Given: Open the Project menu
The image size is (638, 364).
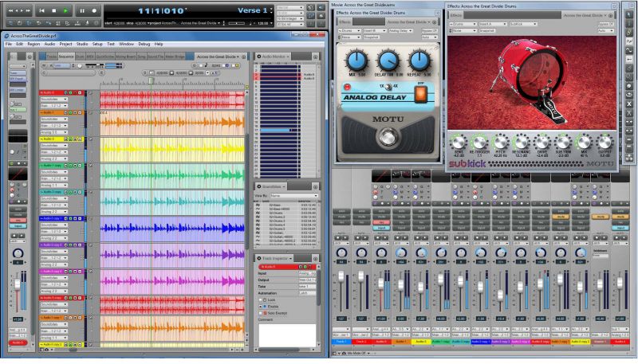Looking at the screenshot, I should (x=65, y=44).
